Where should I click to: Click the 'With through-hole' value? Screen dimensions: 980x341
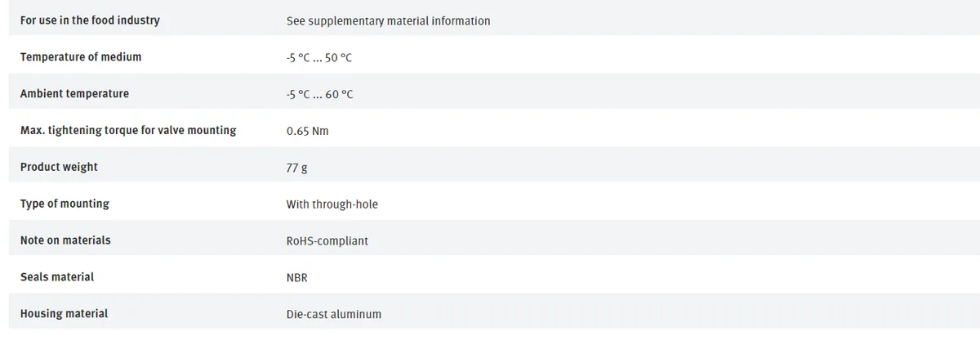[332, 204]
